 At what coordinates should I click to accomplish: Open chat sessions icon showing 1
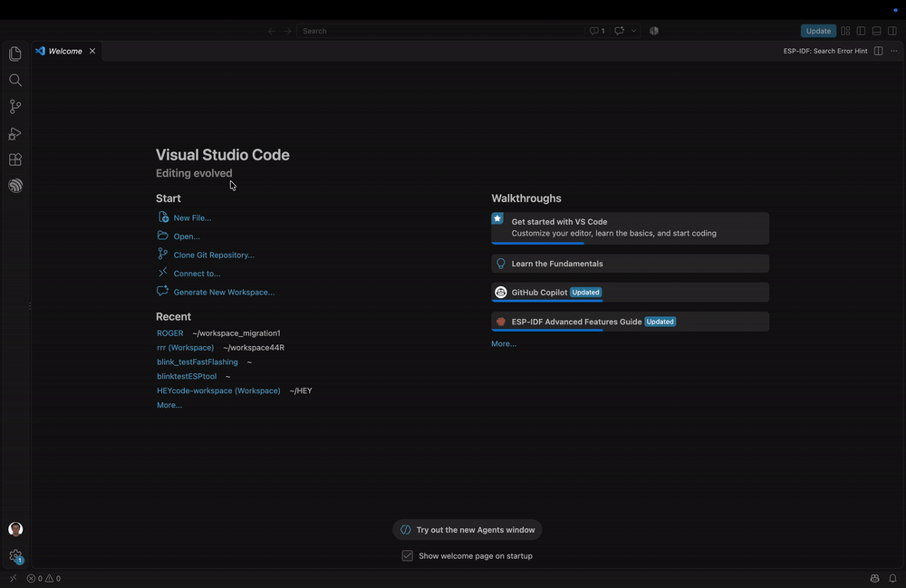click(597, 31)
